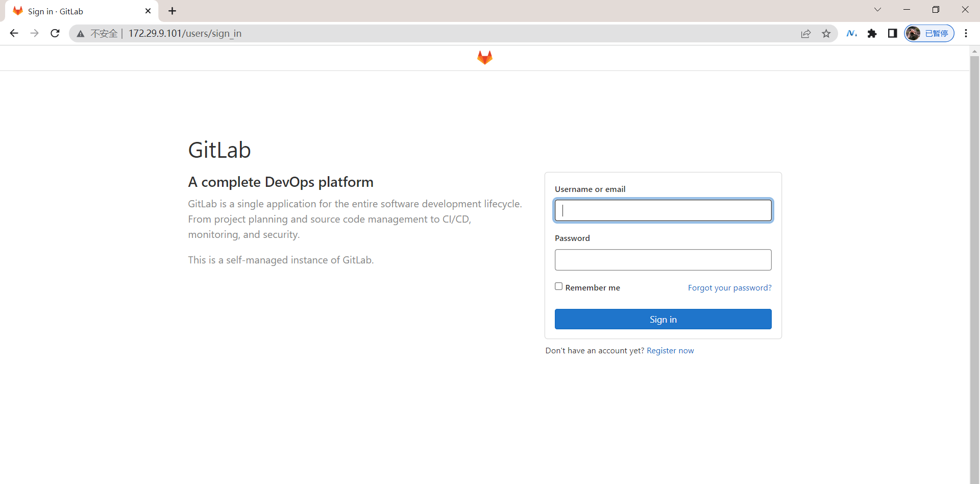The width and height of the screenshot is (980, 484).
Task: Open the Register now link
Action: [670, 351]
